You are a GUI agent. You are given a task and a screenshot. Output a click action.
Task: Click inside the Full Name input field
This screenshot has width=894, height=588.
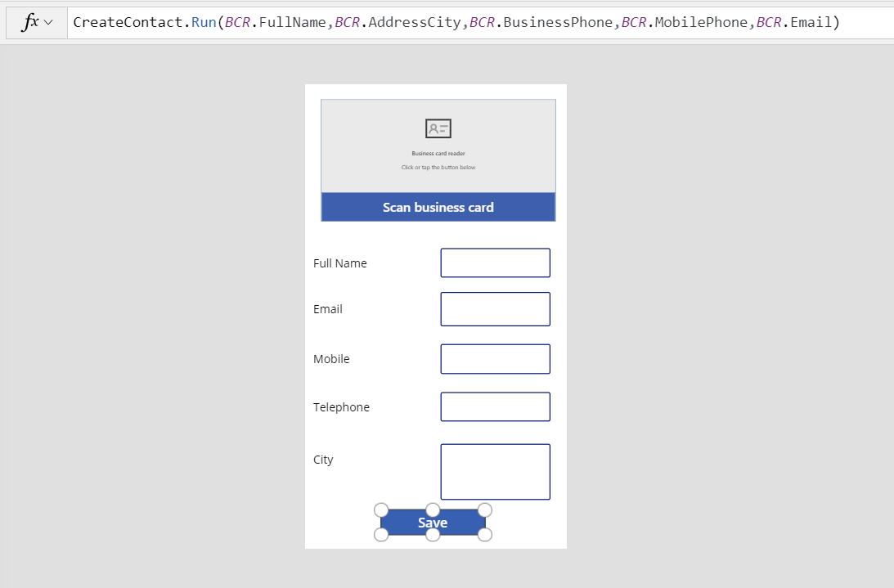point(495,263)
